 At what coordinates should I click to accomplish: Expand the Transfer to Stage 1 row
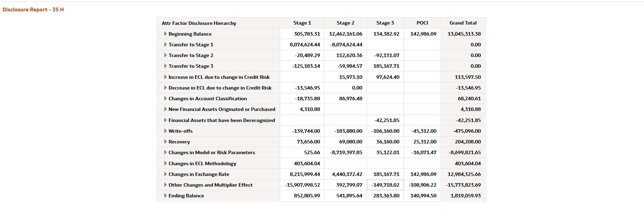[166, 45]
